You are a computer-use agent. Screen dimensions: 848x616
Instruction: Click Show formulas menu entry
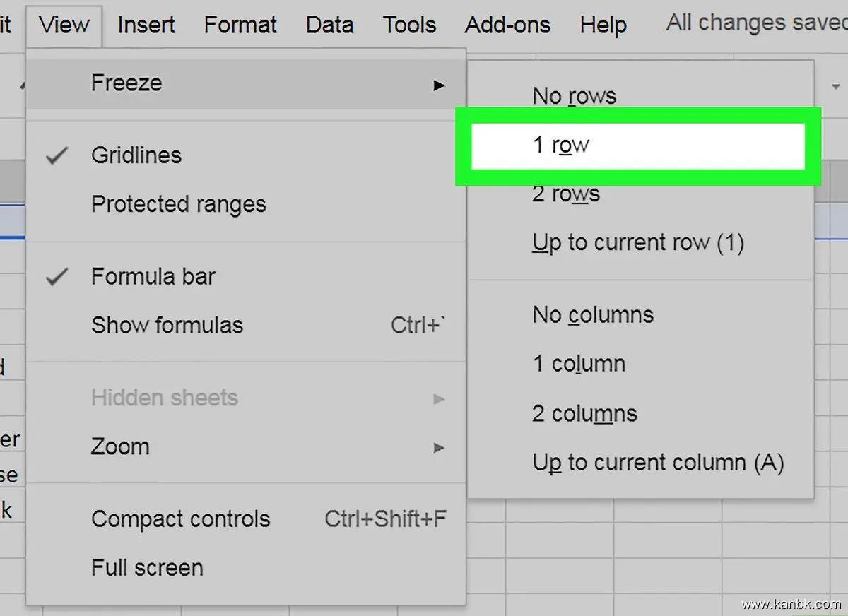(x=167, y=325)
